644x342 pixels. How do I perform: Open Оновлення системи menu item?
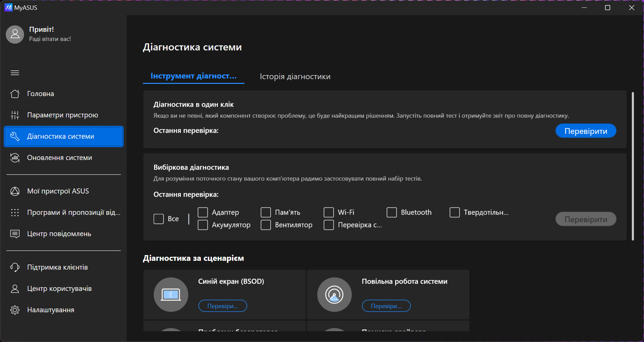coord(64,158)
